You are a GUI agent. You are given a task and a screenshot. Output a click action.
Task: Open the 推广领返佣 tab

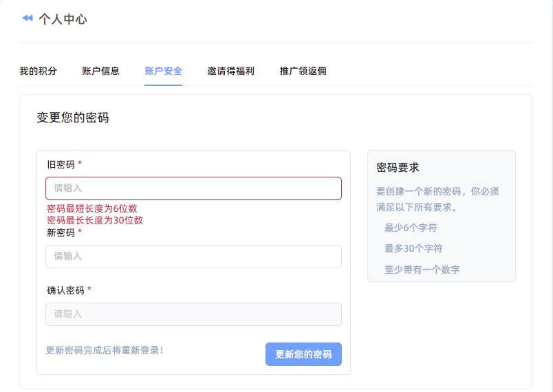coord(303,72)
